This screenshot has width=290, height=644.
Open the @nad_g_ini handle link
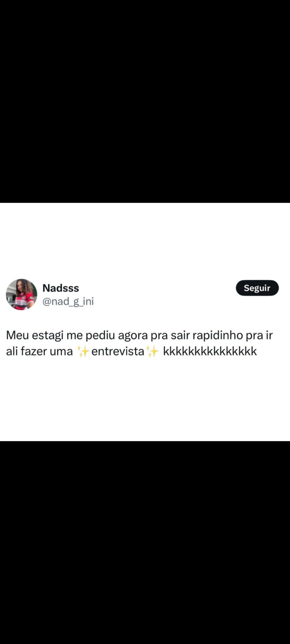tap(68, 301)
